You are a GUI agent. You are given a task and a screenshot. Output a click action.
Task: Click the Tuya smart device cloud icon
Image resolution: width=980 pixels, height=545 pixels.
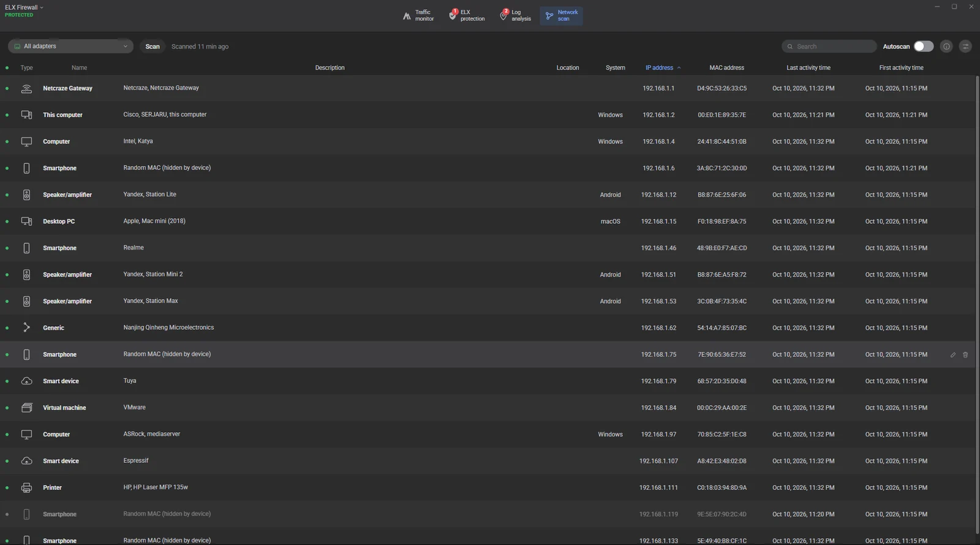point(26,381)
